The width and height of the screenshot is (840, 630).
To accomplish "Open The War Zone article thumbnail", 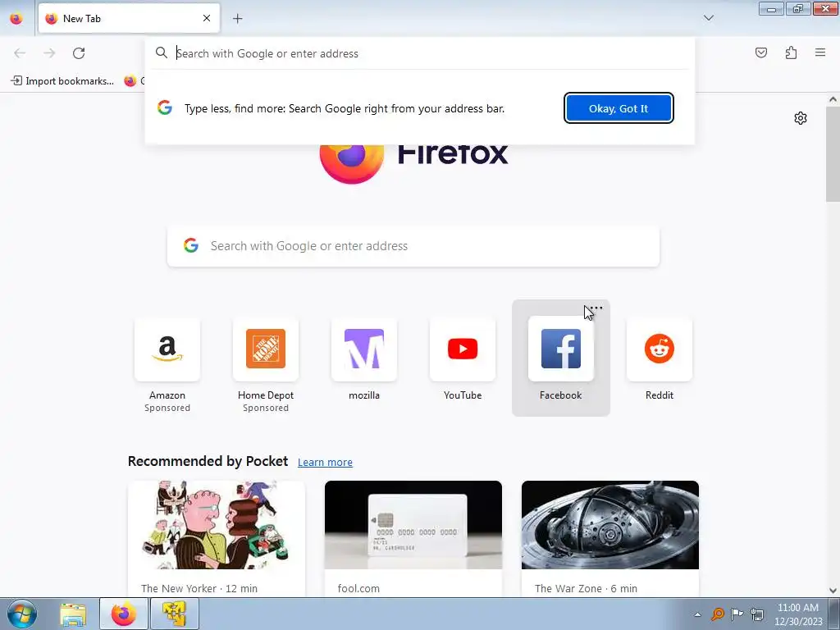I will 610,525.
